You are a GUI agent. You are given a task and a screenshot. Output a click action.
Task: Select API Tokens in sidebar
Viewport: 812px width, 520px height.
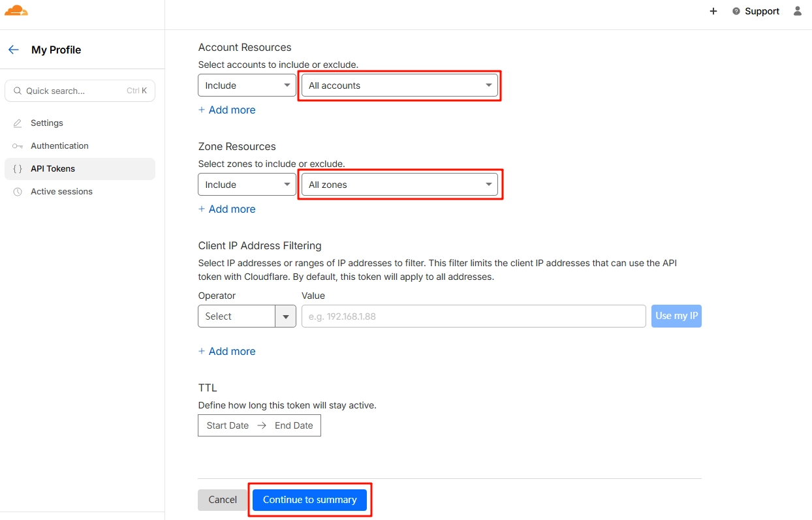tap(53, 169)
